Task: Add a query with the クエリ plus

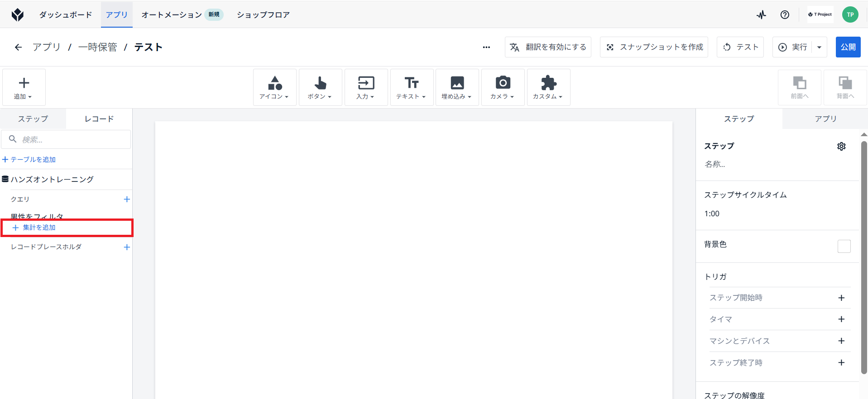Action: click(127, 199)
